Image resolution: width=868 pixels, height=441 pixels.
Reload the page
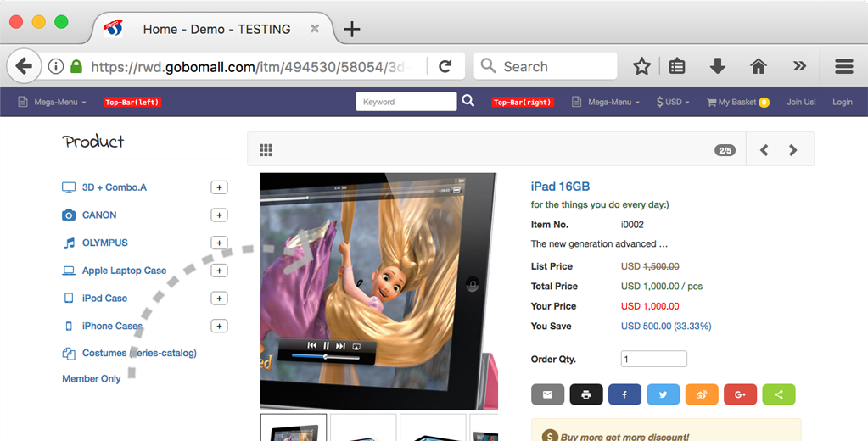[x=445, y=66]
